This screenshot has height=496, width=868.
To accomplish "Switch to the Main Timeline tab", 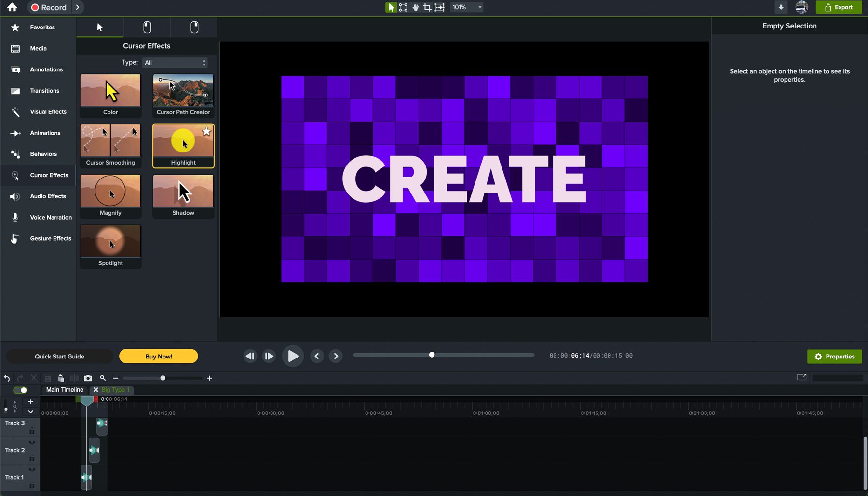I will click(x=64, y=390).
